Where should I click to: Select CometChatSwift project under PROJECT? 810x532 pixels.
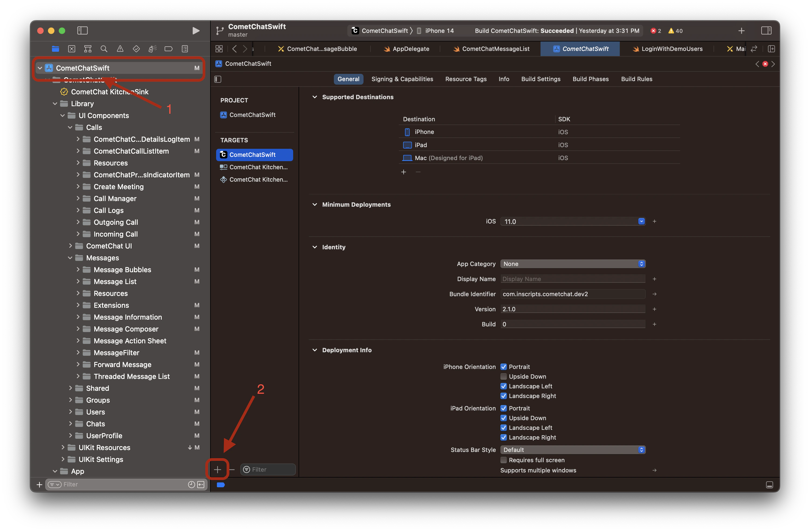click(252, 115)
